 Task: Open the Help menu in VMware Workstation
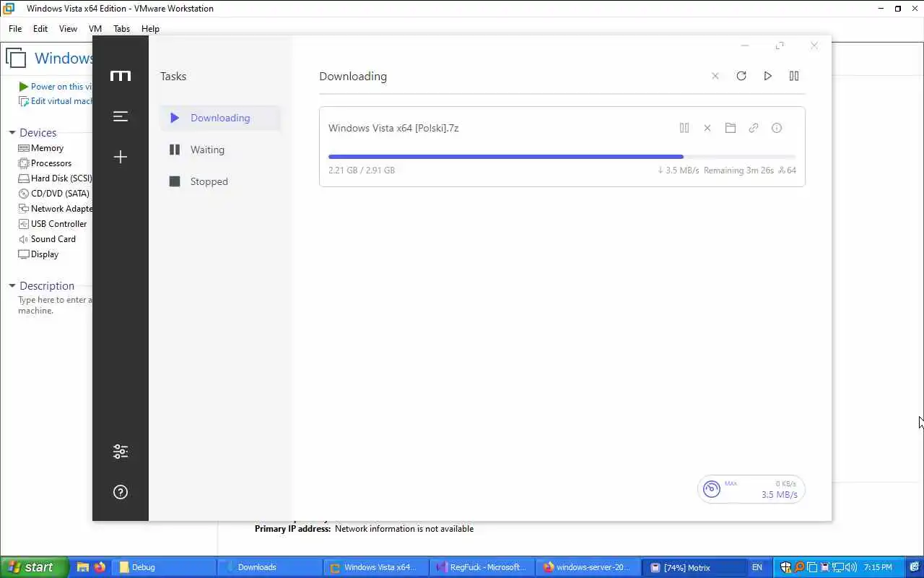[150, 29]
